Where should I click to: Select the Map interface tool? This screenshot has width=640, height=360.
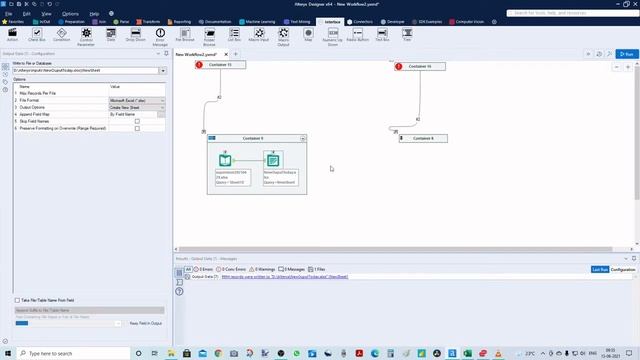308,35
